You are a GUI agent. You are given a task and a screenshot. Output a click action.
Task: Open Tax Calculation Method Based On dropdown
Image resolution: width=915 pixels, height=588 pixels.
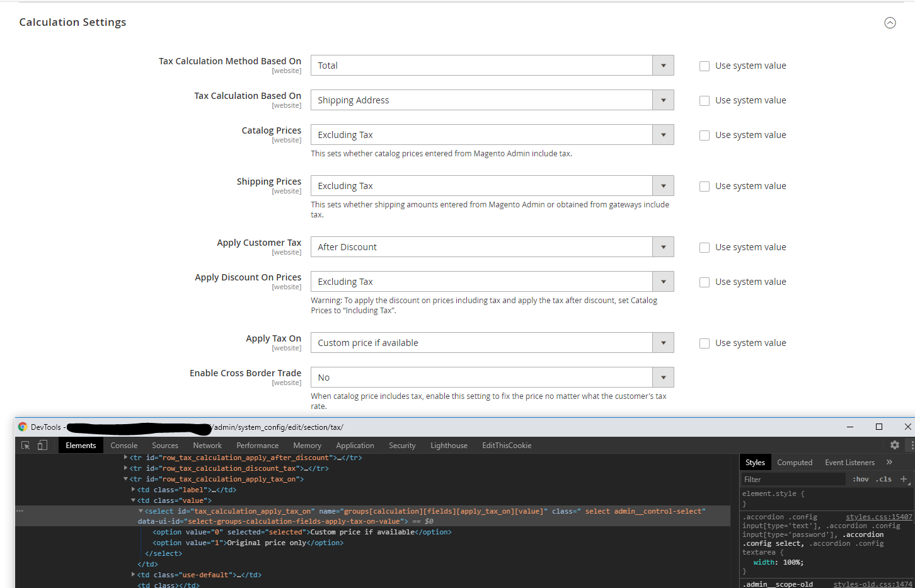coord(492,66)
